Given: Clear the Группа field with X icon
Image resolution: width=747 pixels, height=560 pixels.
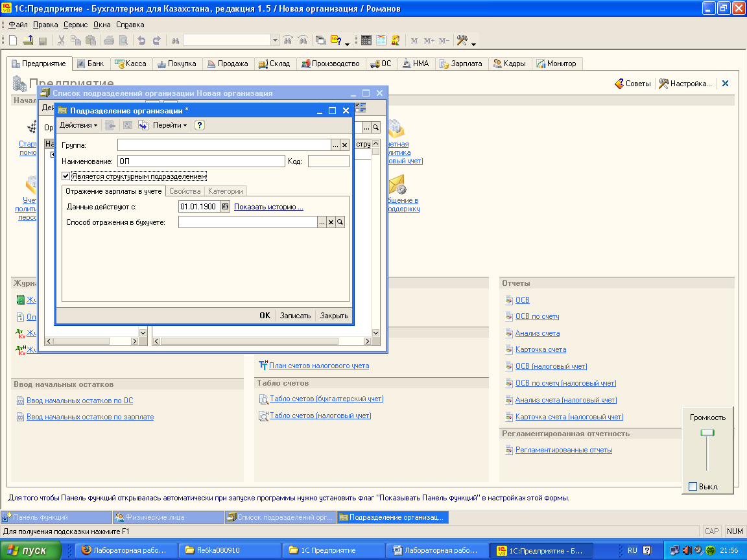Looking at the screenshot, I should tap(344, 145).
